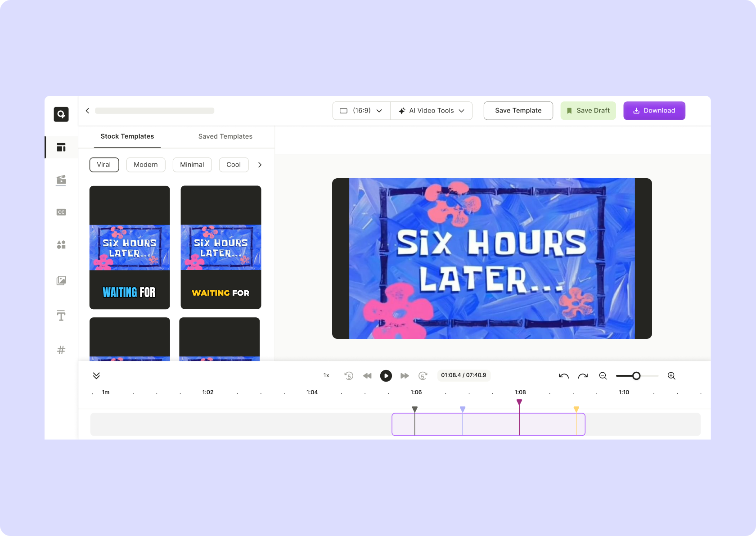
Task: Click the timeline zoom slider handle
Action: point(636,376)
